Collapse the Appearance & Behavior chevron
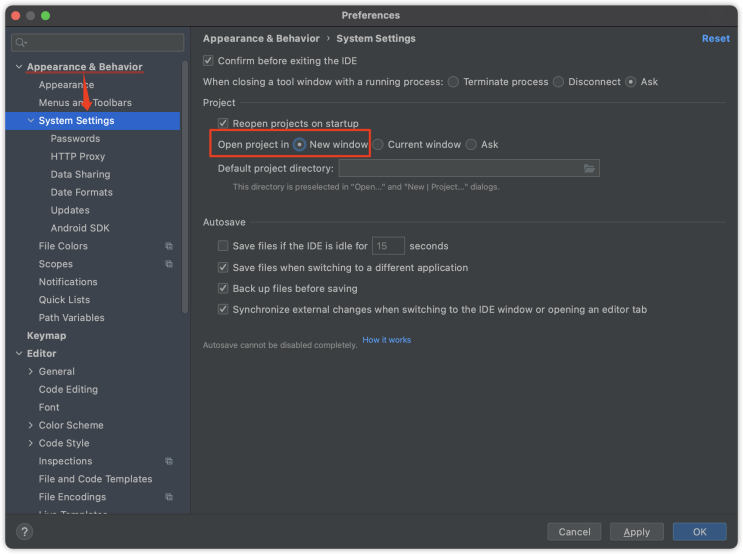This screenshot has width=743, height=554. [19, 67]
